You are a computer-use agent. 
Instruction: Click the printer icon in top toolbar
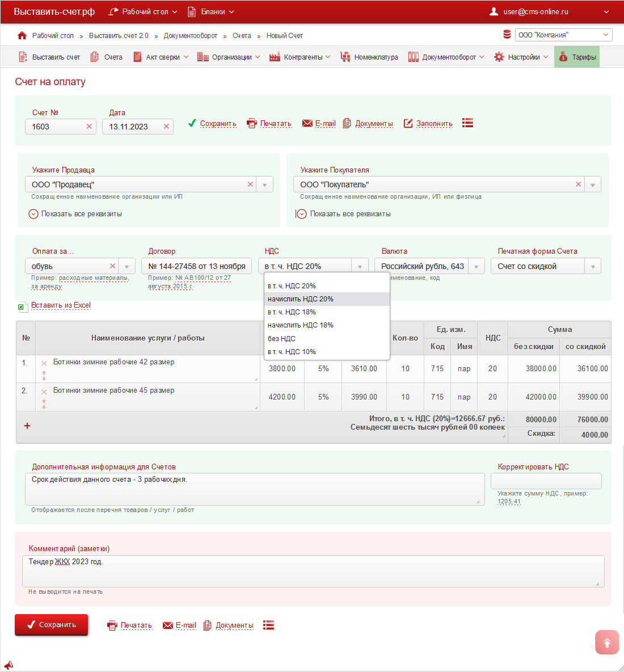(x=252, y=123)
